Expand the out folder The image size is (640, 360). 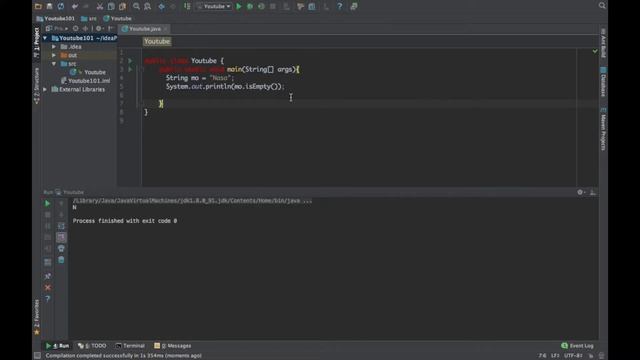click(x=54, y=55)
